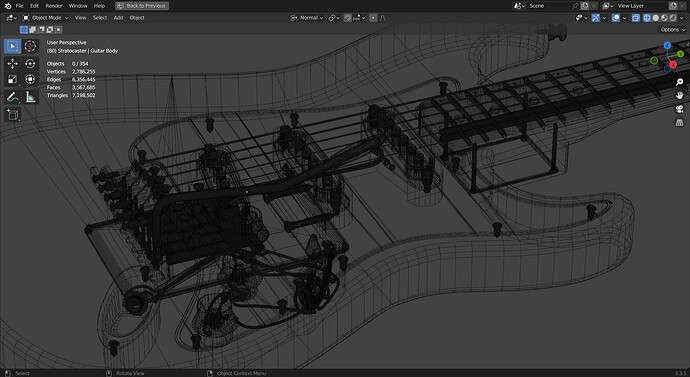The width and height of the screenshot is (690, 377).
Task: Toggle the camera view icon
Action: click(x=679, y=109)
